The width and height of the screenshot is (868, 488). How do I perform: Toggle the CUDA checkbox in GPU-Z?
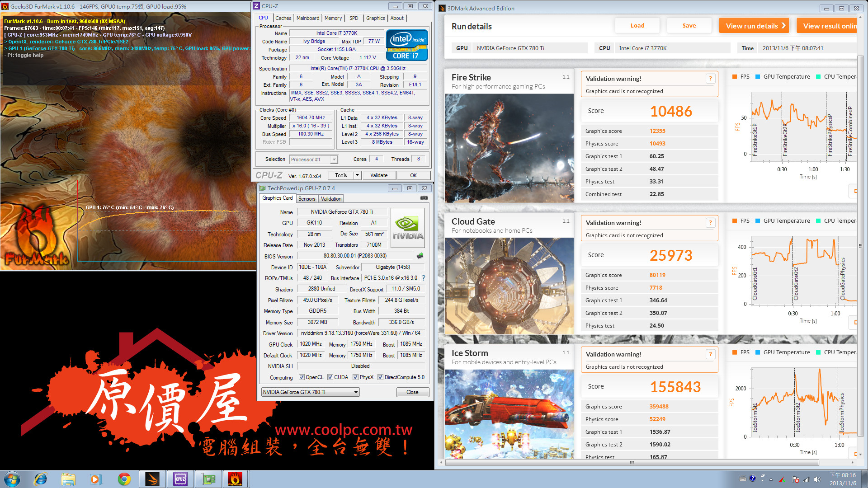[x=330, y=377]
